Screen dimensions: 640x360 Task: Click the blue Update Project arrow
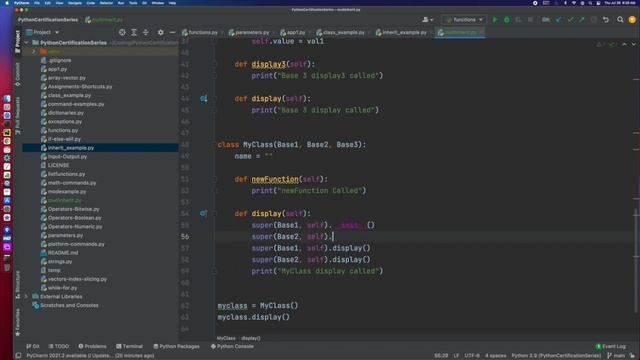pos(558,20)
